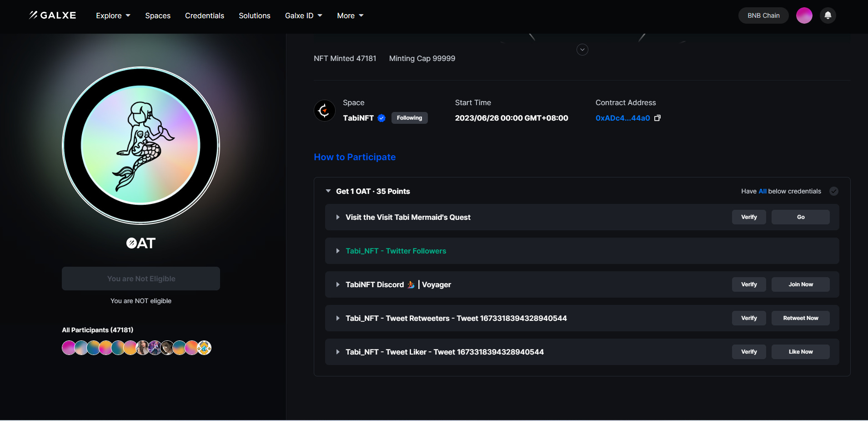This screenshot has width=868, height=421.
Task: Toggle the Have All below credentials checkmark
Action: (834, 191)
